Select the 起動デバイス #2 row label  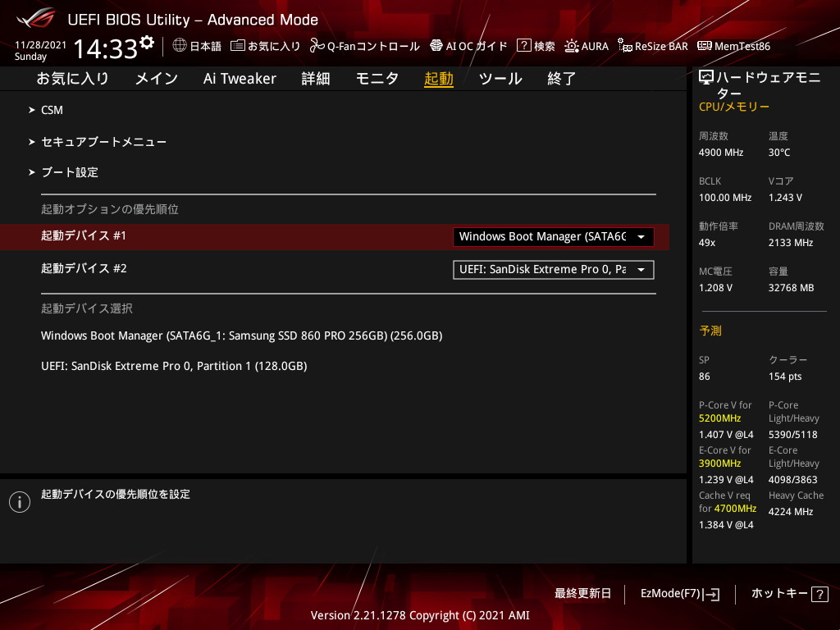84,268
